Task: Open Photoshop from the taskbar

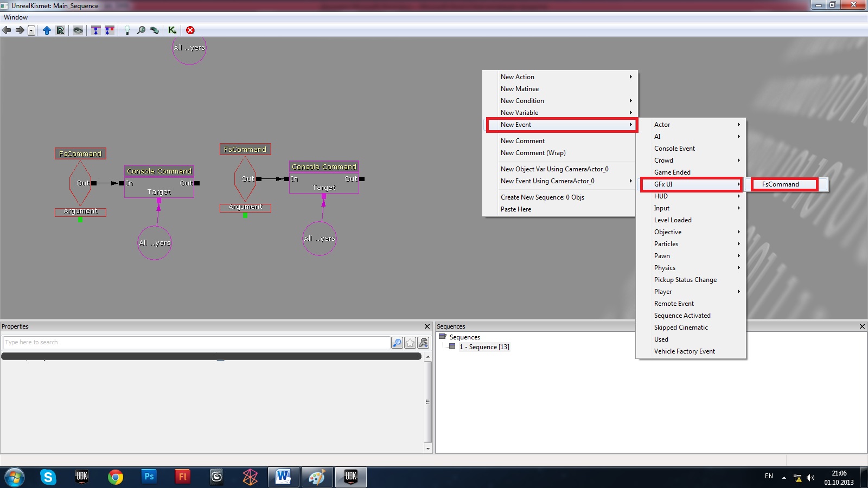Action: click(149, 477)
